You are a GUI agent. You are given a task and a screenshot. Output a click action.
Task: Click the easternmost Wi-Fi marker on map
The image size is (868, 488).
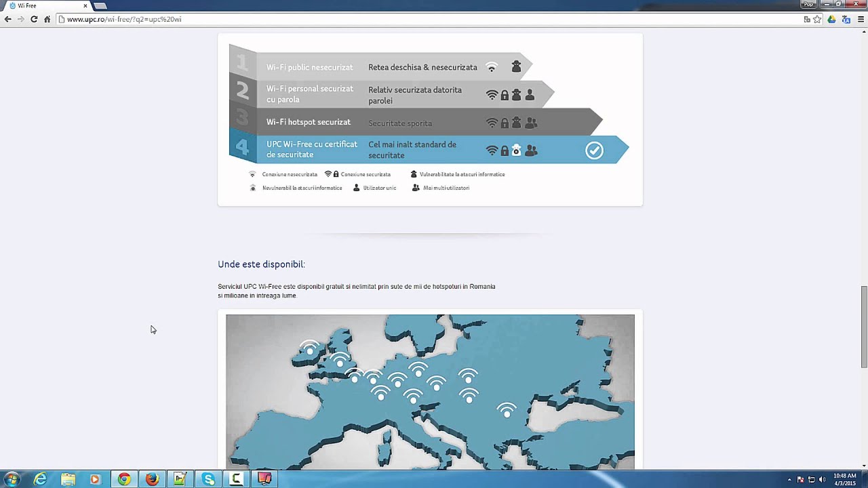(507, 409)
